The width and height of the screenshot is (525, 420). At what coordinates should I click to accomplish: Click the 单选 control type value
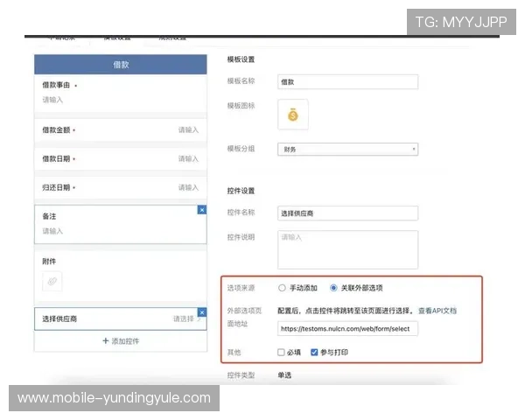[x=284, y=375]
